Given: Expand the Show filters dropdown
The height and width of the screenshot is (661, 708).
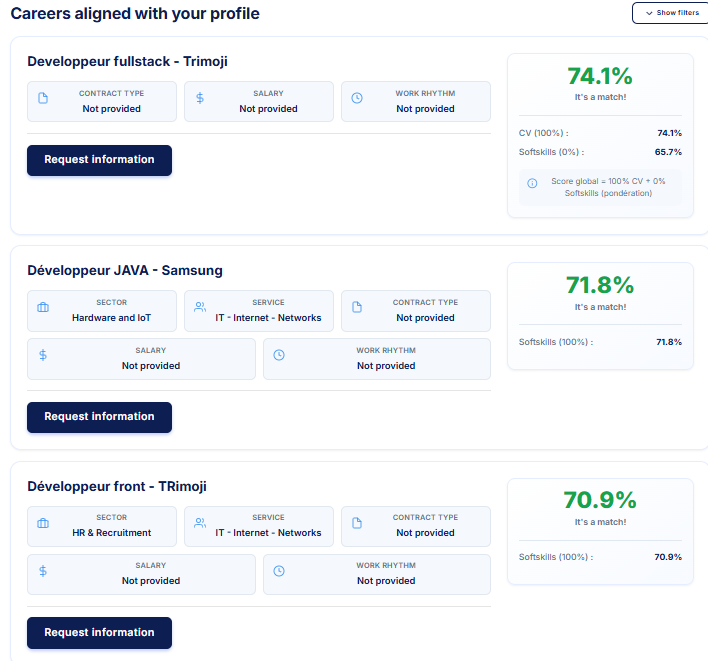Looking at the screenshot, I should (670, 13).
